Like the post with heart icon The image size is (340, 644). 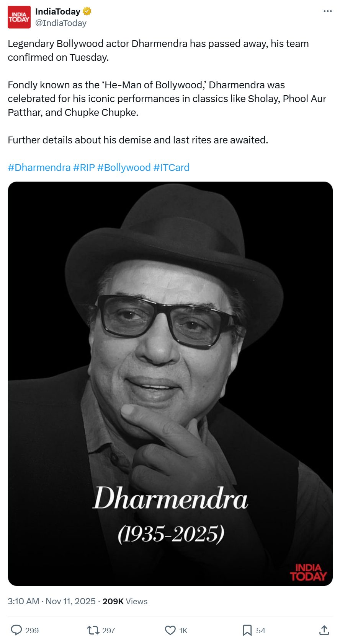[x=170, y=630]
